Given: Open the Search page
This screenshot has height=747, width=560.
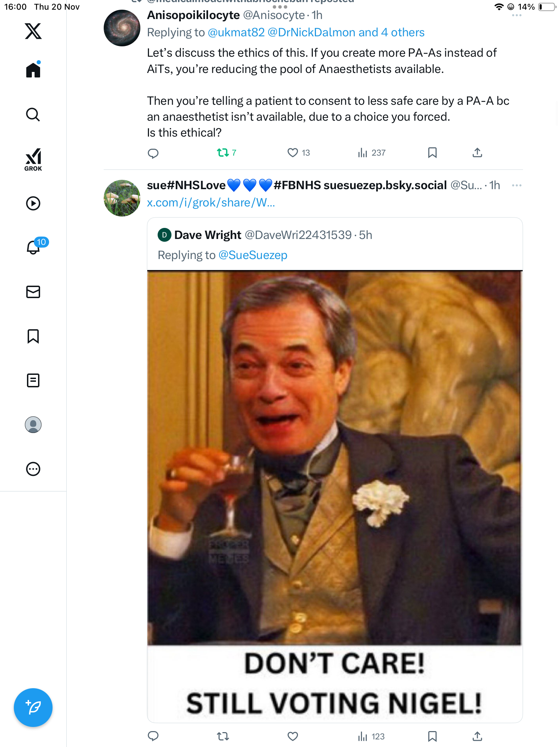Looking at the screenshot, I should [33, 114].
